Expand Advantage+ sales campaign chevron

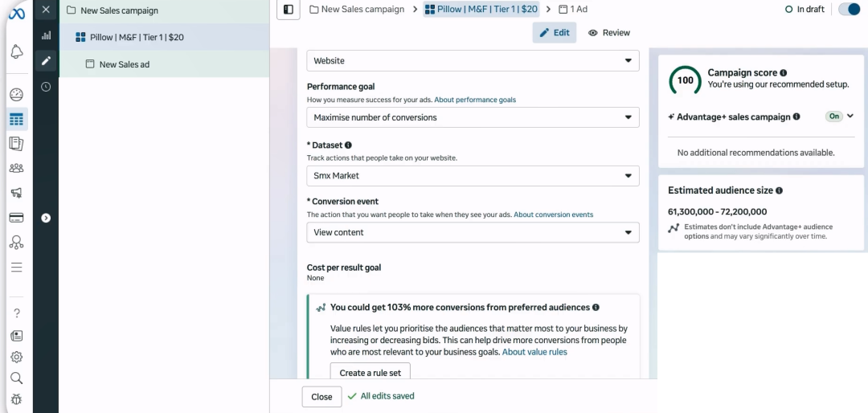pos(850,116)
